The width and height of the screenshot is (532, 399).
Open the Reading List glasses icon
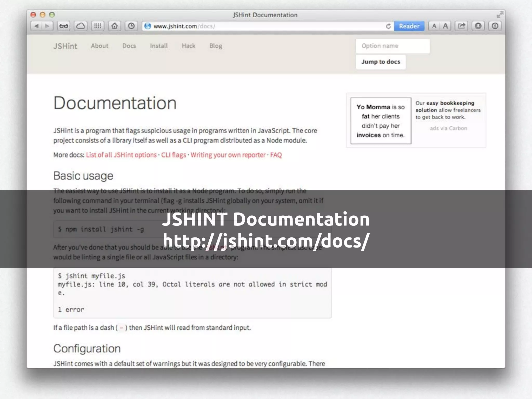pyautogui.click(x=64, y=26)
